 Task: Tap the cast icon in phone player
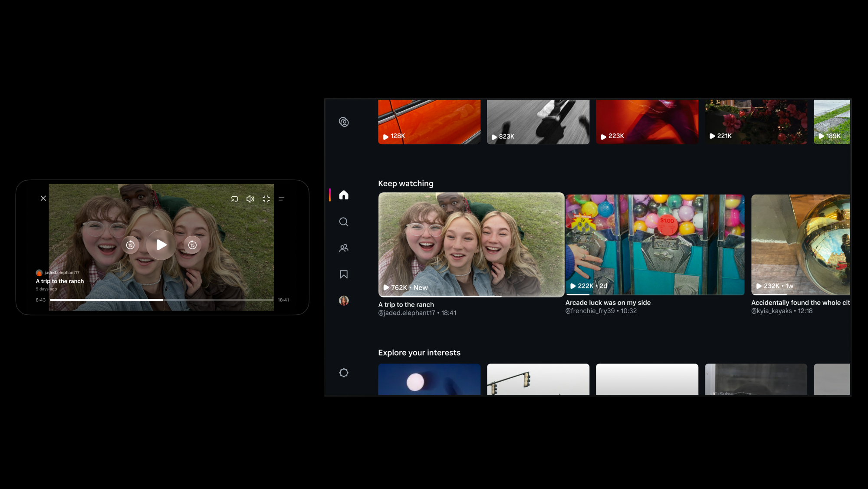point(234,199)
